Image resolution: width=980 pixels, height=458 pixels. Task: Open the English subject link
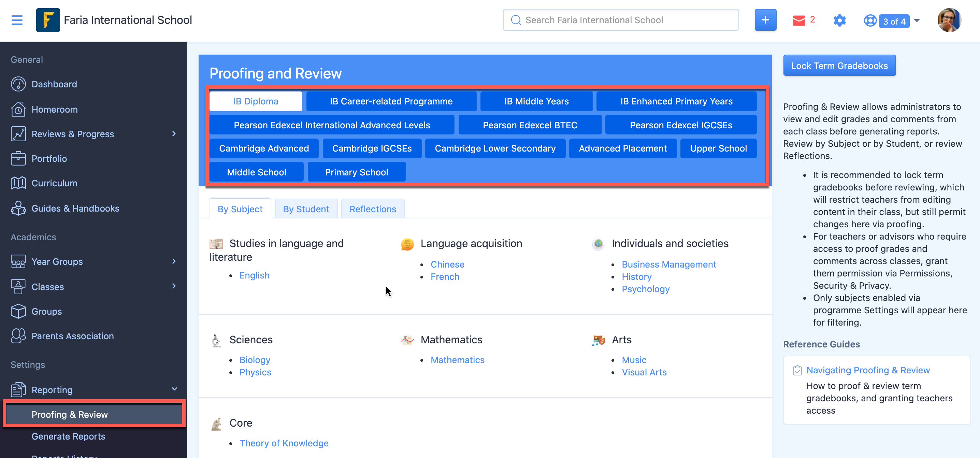tap(254, 275)
